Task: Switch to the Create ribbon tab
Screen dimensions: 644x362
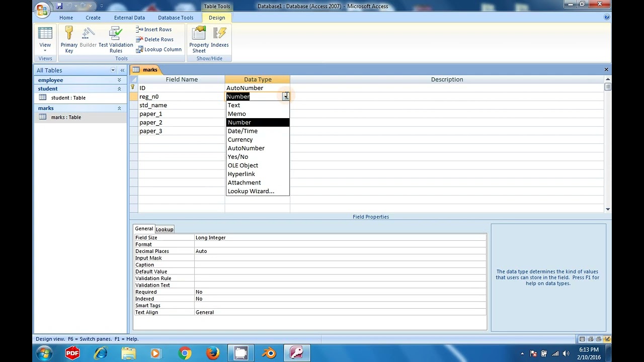Action: (93, 18)
